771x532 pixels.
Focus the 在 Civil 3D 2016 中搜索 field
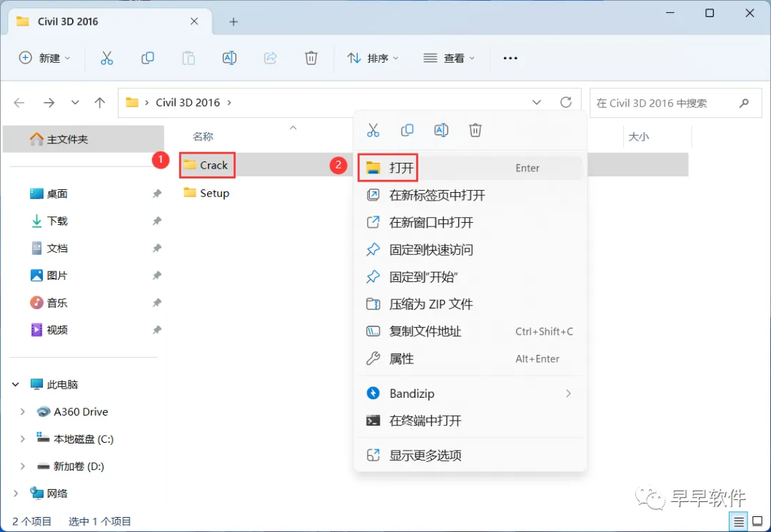[675, 103]
